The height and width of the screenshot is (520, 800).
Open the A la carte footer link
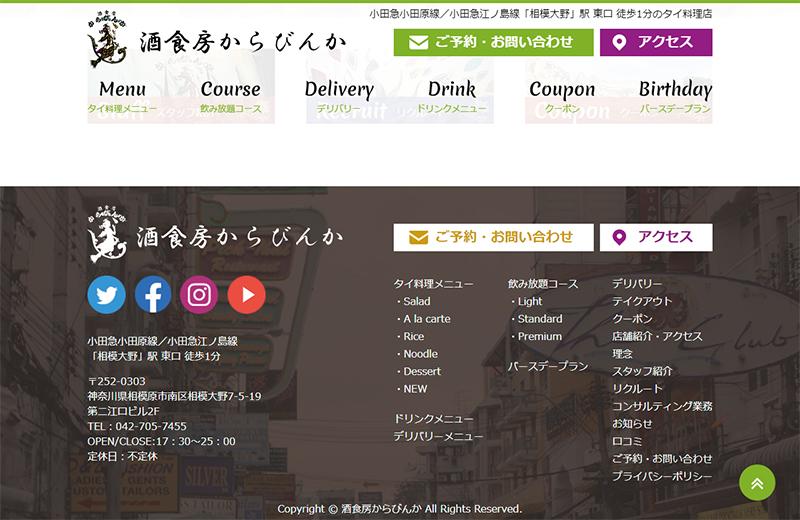point(426,319)
